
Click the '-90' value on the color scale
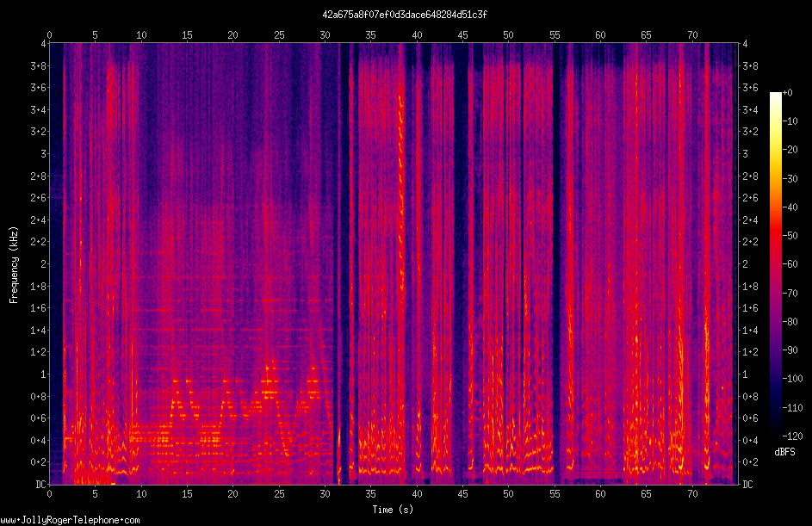point(790,350)
